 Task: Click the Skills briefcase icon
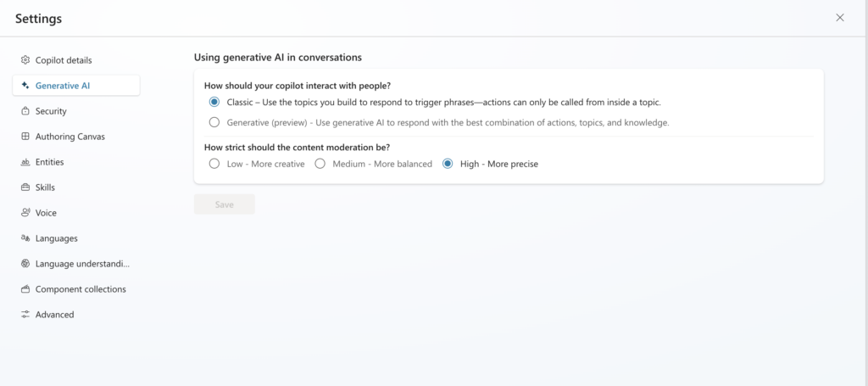pyautogui.click(x=25, y=187)
